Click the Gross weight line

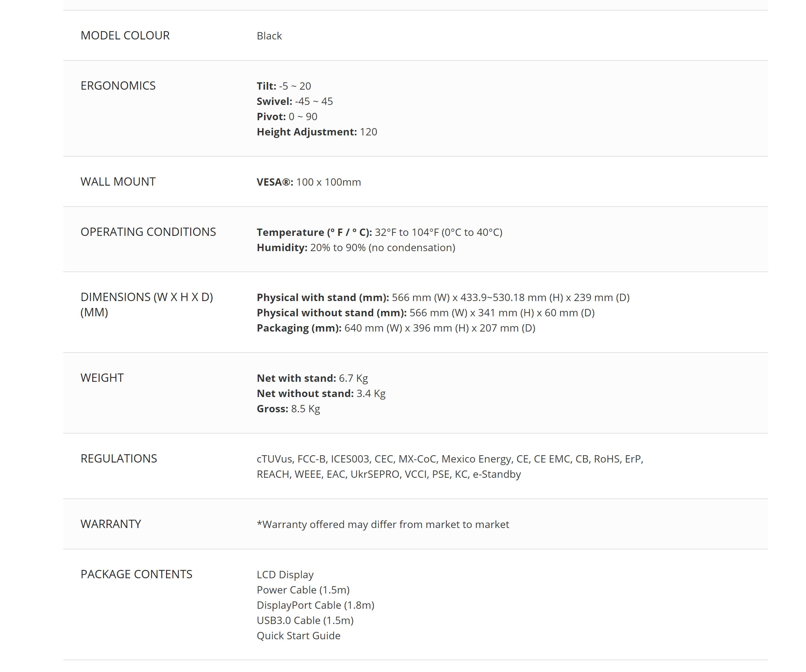(x=288, y=409)
